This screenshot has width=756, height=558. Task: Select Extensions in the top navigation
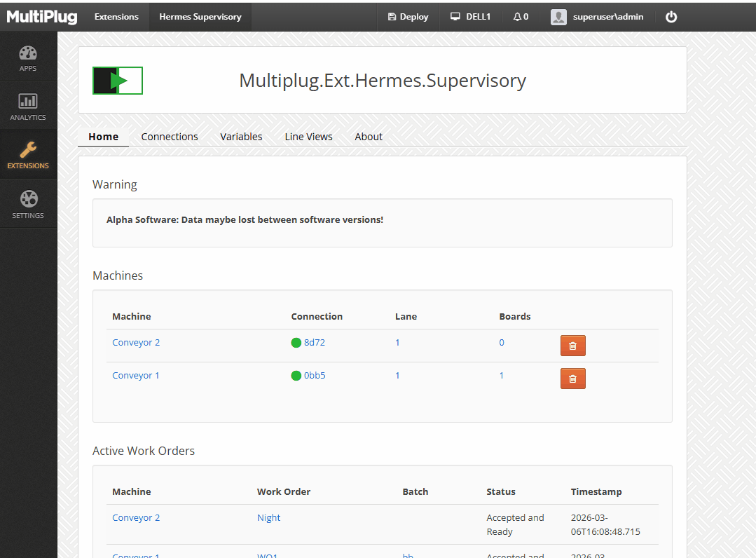pyautogui.click(x=116, y=17)
